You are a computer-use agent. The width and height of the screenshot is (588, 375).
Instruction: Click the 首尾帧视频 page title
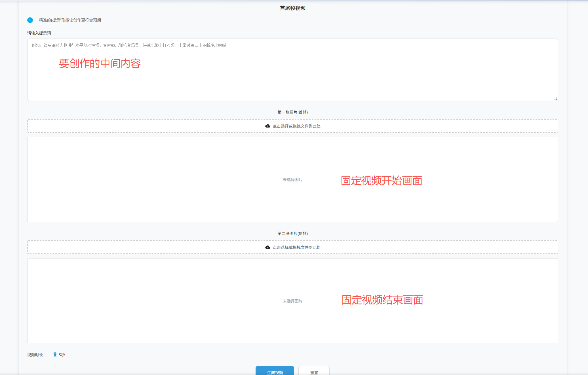(292, 8)
